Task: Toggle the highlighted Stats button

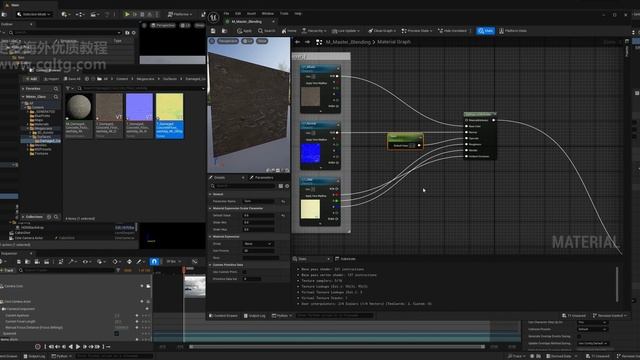Action: point(485,31)
